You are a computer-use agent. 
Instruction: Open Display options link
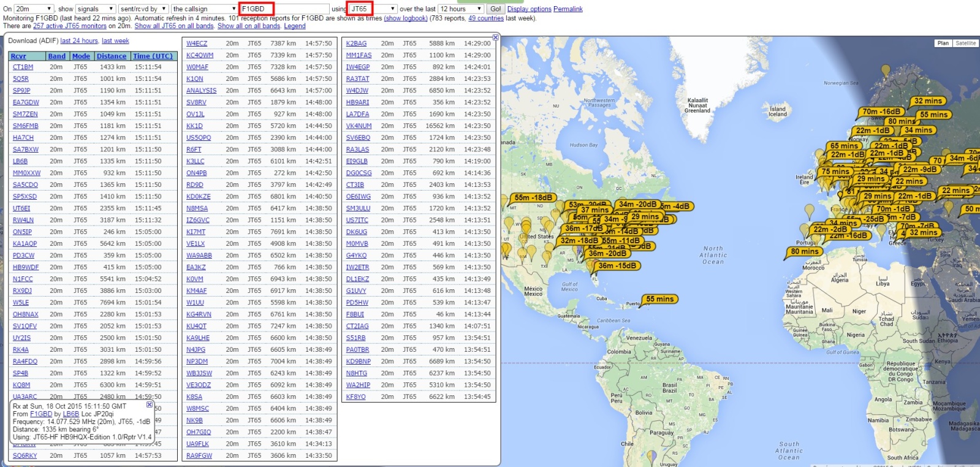click(529, 9)
